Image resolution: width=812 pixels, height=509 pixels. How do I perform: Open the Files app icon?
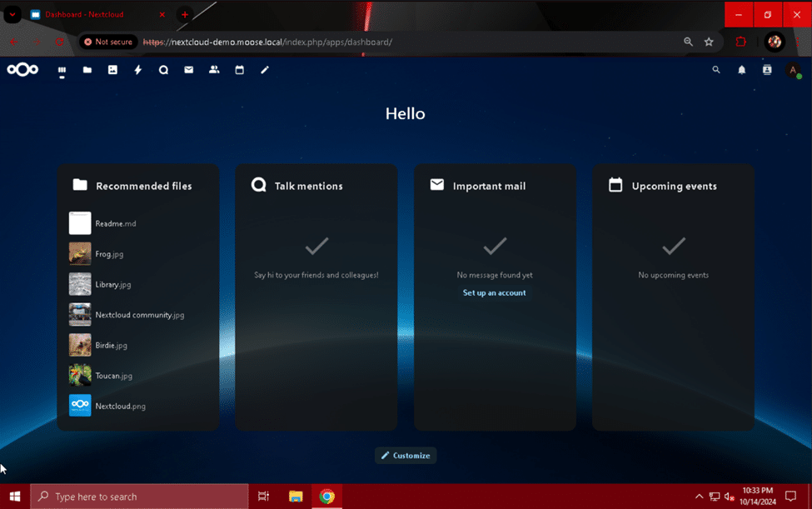(x=87, y=70)
